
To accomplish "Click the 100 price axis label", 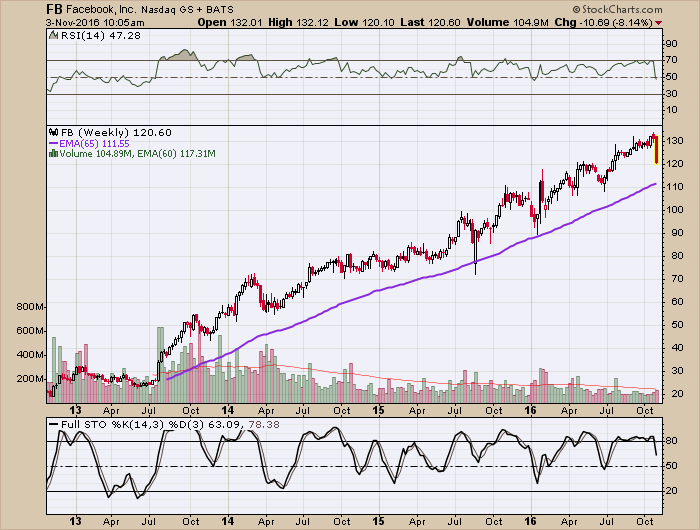I will [x=675, y=209].
